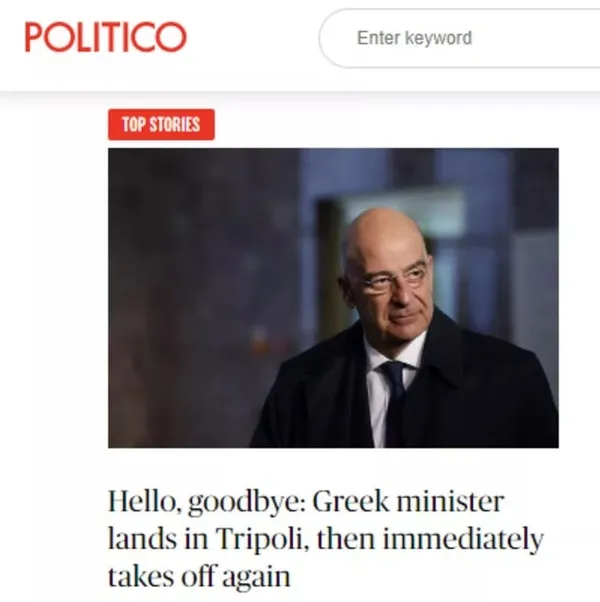
Task: Click the final O of POLITICO logo
Action: point(171,37)
